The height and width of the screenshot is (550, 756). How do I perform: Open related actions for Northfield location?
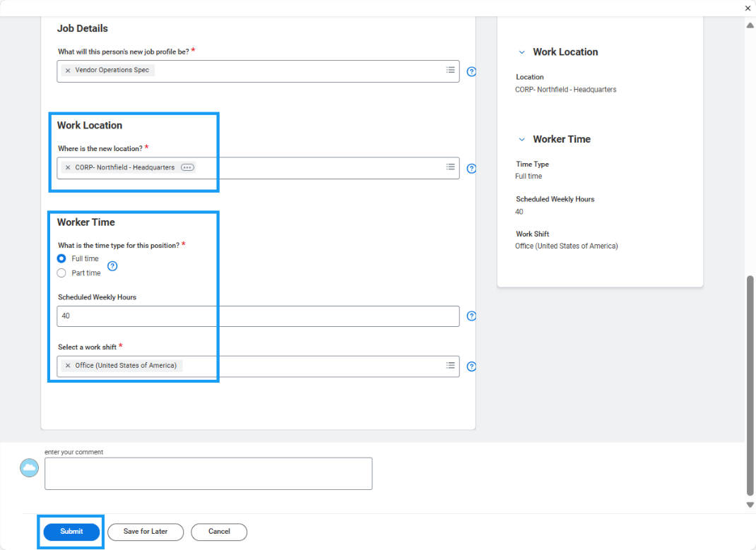coord(187,167)
